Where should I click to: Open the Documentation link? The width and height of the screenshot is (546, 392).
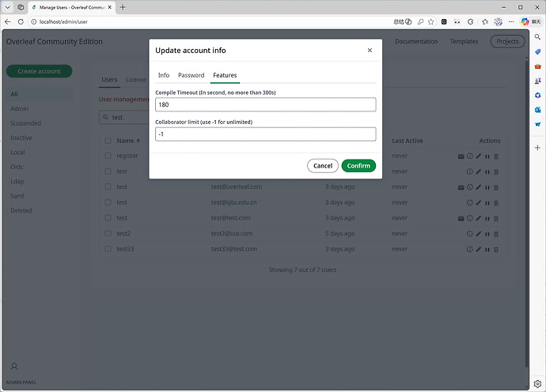tap(416, 41)
